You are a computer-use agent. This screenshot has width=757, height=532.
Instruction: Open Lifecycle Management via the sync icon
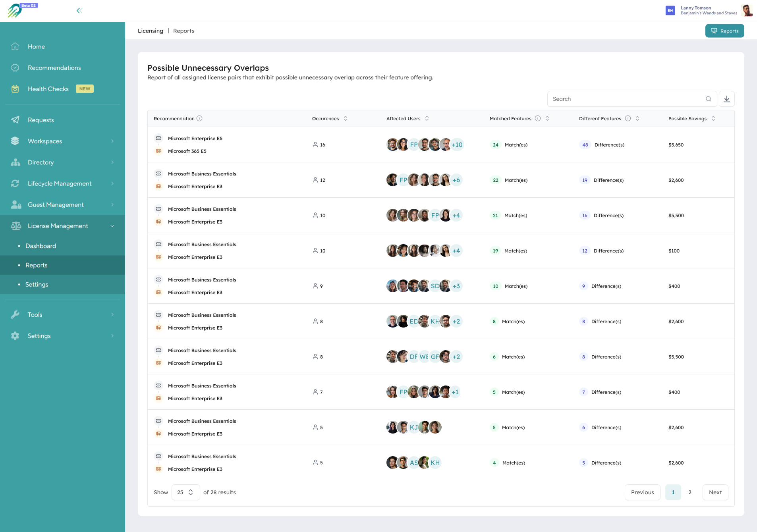point(15,183)
